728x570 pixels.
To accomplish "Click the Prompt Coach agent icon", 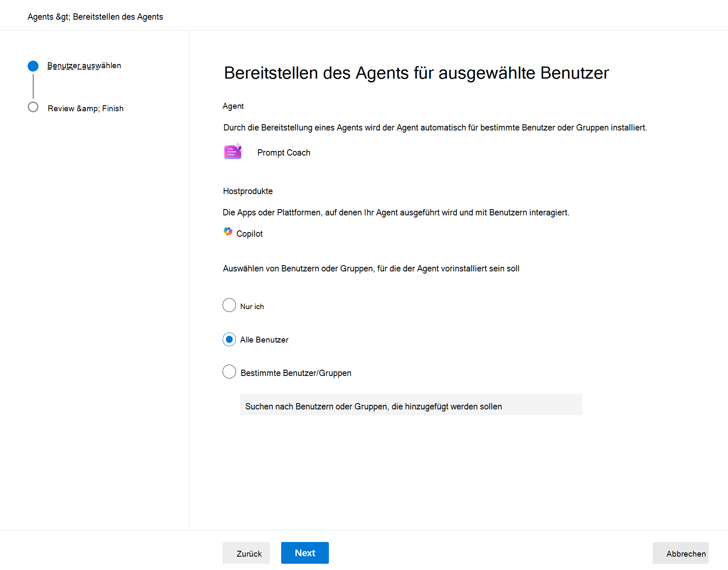I will (233, 151).
